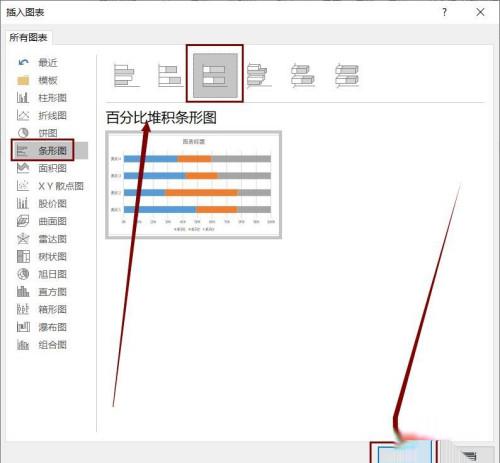Select the 3-D stacked bar subtype icon
Image resolution: width=500 pixels, height=463 pixels.
(303, 76)
